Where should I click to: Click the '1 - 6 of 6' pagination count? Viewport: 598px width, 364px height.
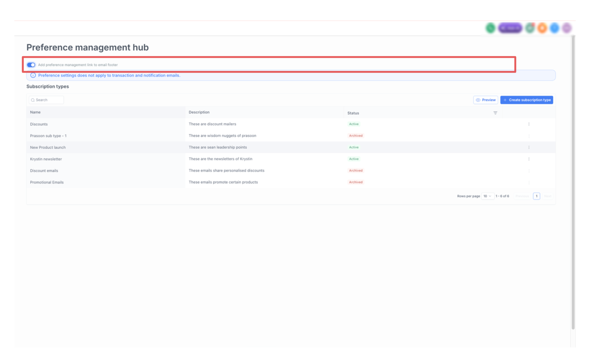pyautogui.click(x=502, y=196)
